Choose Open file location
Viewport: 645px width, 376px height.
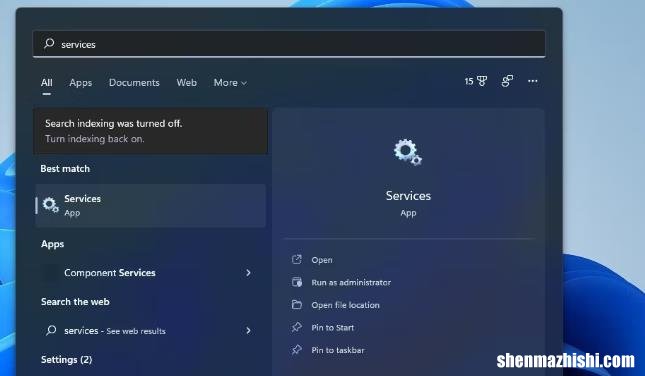[345, 305]
